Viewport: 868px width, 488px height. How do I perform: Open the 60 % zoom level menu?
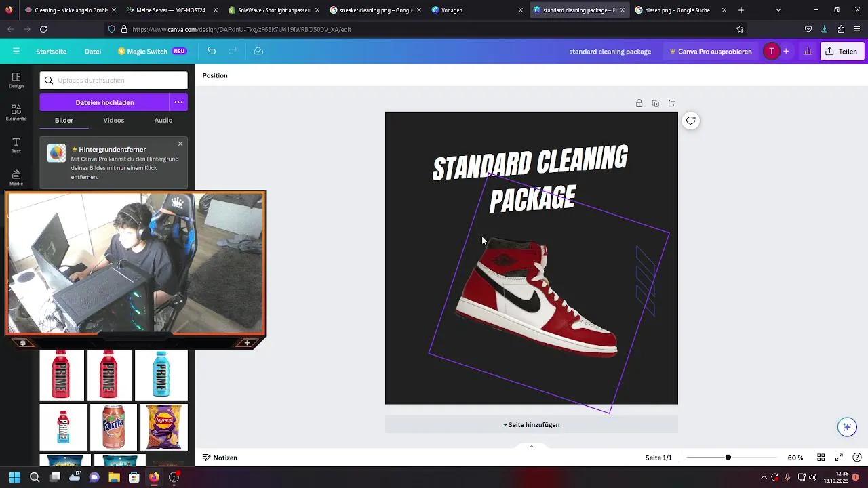click(x=795, y=457)
